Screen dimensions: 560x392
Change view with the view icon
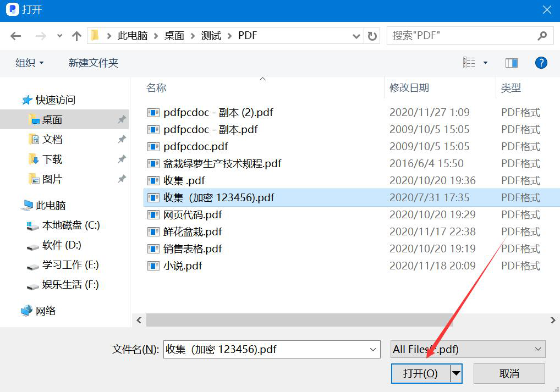tap(469, 63)
